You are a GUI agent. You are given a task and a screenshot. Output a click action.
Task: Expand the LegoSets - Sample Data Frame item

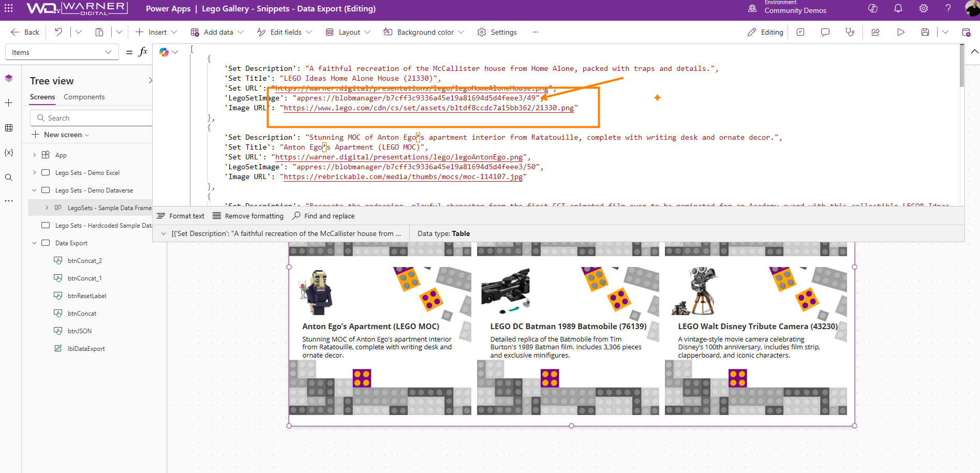coord(47,208)
